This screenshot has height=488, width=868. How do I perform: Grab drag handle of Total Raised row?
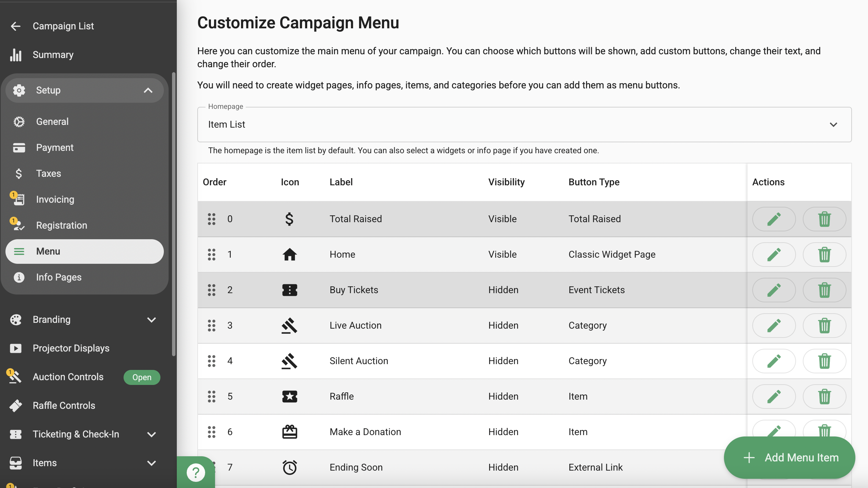point(212,219)
